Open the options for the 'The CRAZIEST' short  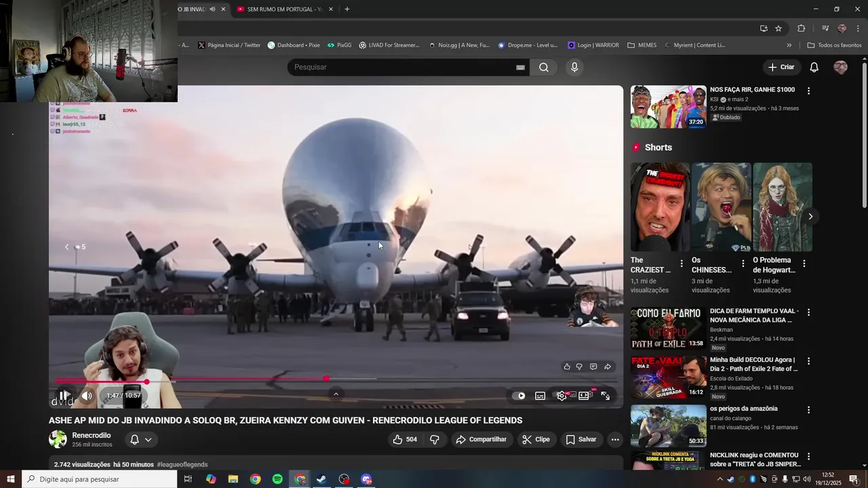(x=682, y=264)
